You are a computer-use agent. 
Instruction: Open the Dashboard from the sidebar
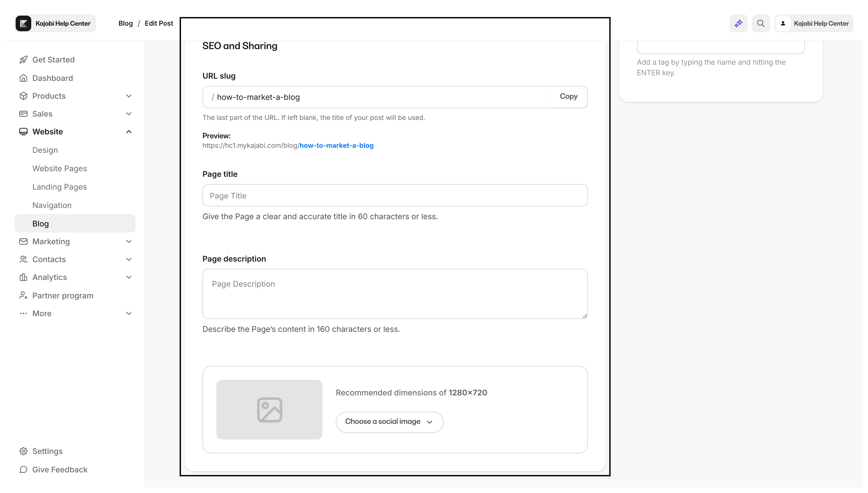(52, 78)
